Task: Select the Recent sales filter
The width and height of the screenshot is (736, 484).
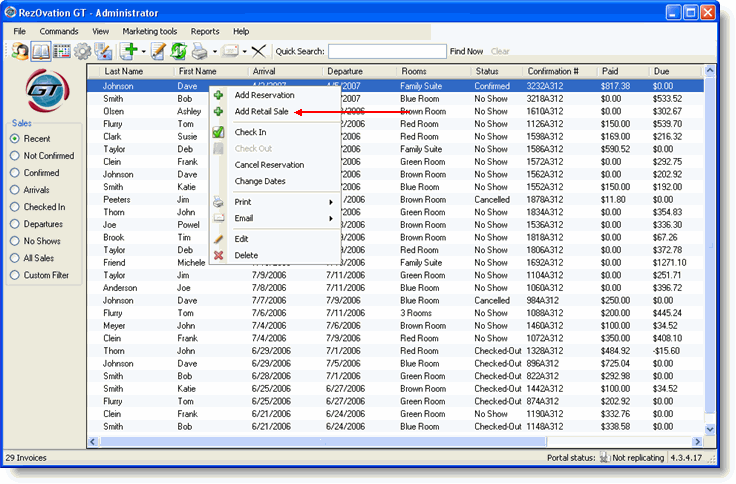Action: click(x=30, y=139)
